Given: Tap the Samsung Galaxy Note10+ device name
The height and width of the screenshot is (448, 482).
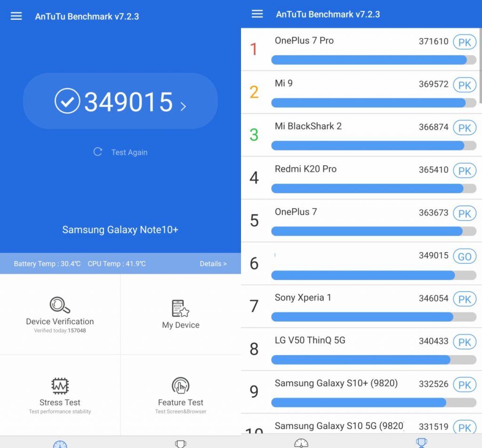Looking at the screenshot, I should click(120, 229).
